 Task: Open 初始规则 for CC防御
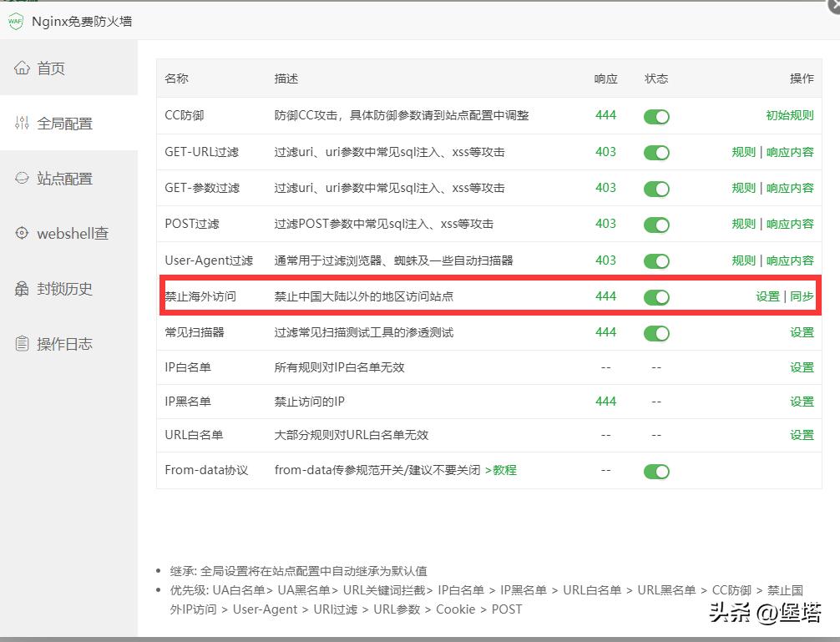pyautogui.click(x=790, y=115)
